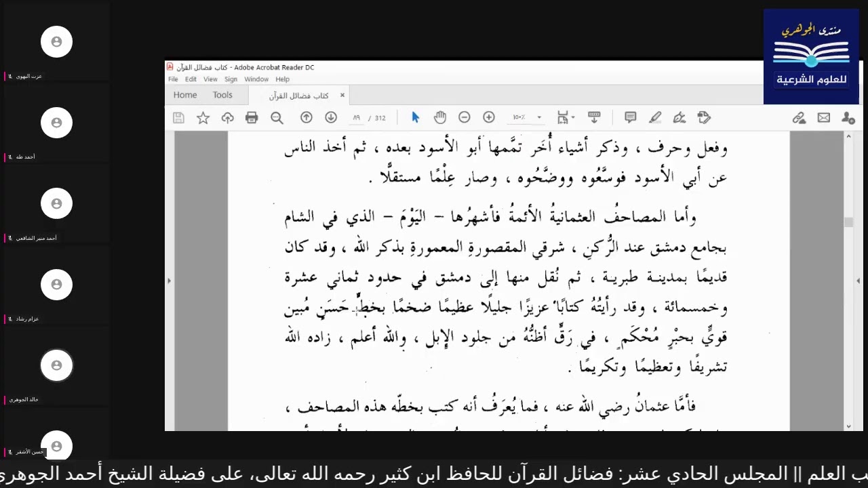Zoom in with the plus icon
The image size is (868, 488).
point(489,117)
